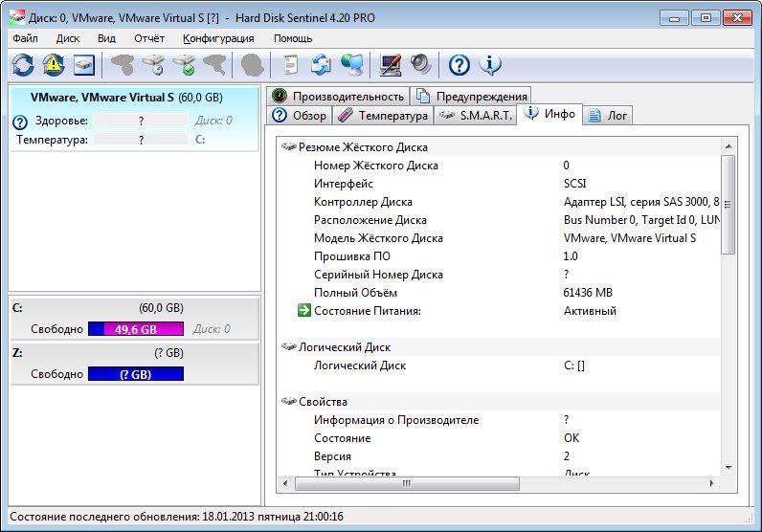762x532 pixels.
Task: Switch to the S.M.A.R.T. tab
Action: (475, 116)
